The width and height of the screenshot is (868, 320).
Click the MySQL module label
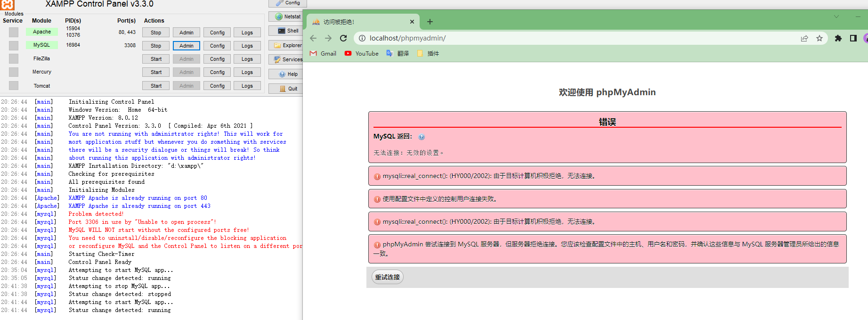click(x=42, y=45)
